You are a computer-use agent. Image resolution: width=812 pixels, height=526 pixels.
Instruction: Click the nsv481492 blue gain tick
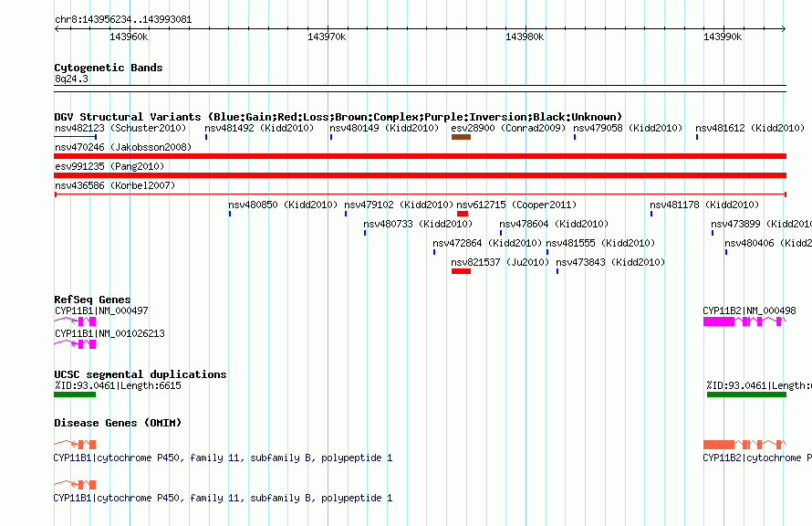pos(206,137)
